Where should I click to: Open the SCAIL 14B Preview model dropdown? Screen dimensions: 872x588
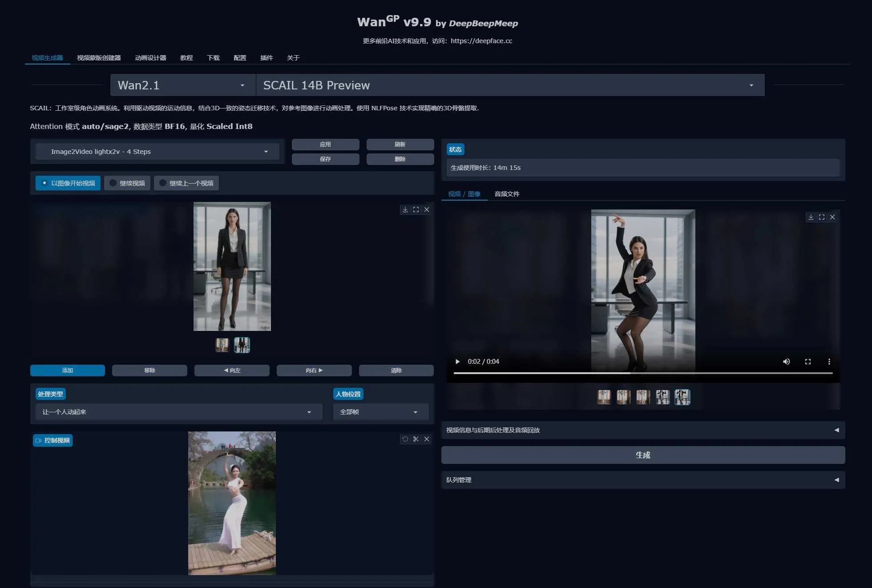[x=510, y=85]
